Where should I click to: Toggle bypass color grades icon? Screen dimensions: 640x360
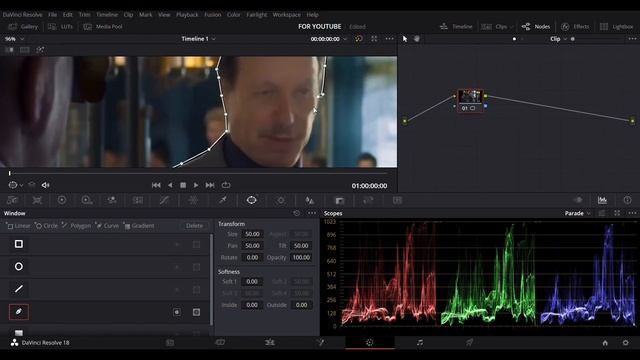coord(359,39)
